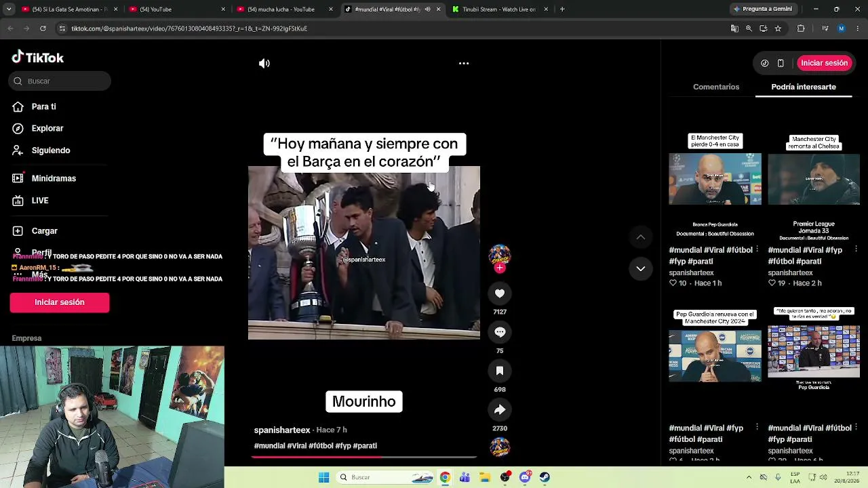Open Chrome's tab search dropdown arrow

[x=9, y=9]
